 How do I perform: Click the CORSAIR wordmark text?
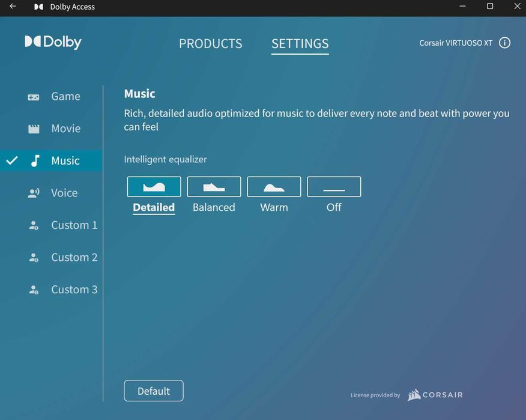point(443,395)
